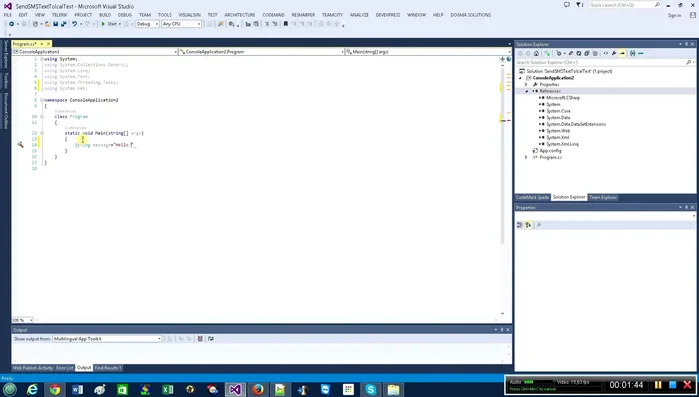Screen dimensions: 699x397
Task: Collapse the References node in Solution Explorer
Action: (x=526, y=91)
